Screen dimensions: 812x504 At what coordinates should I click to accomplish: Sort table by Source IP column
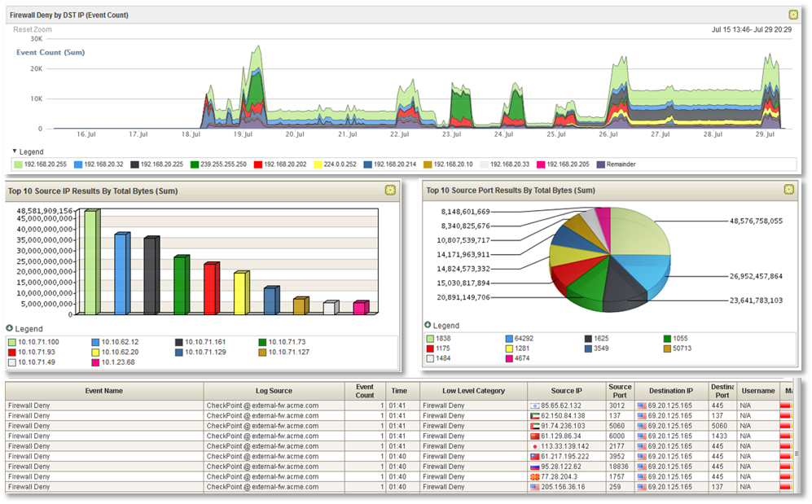(567, 391)
